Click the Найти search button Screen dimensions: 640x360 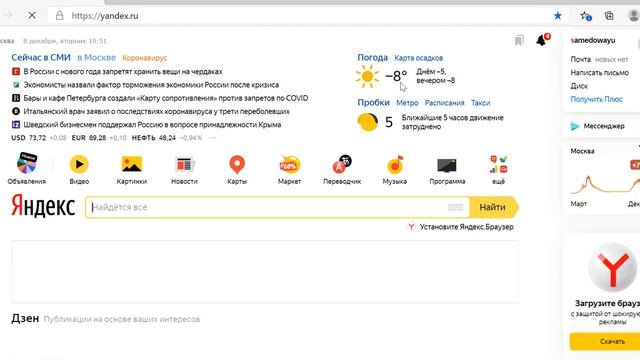coord(493,207)
